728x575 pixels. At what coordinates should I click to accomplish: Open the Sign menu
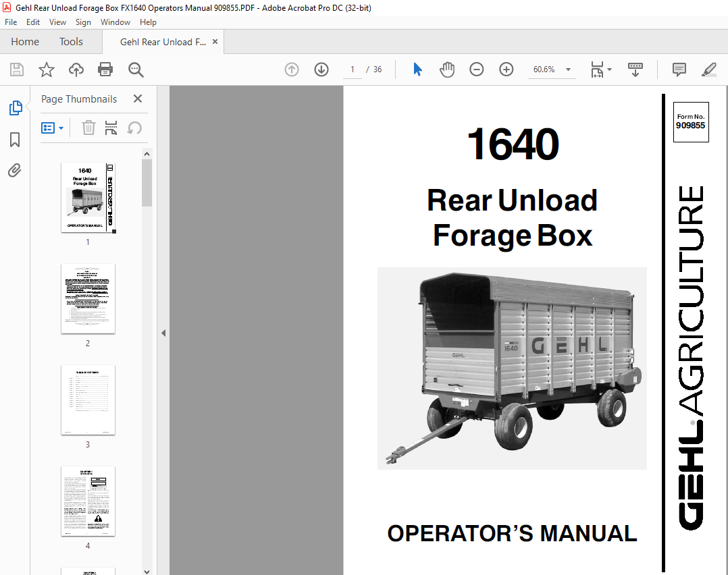(83, 22)
